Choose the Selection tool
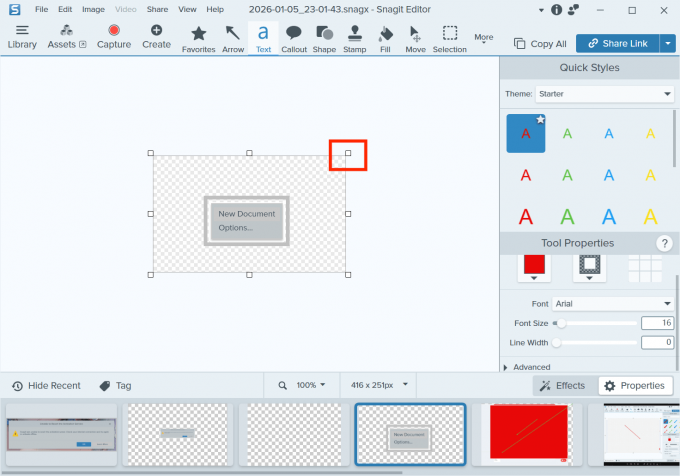The image size is (680, 476). coord(450,38)
